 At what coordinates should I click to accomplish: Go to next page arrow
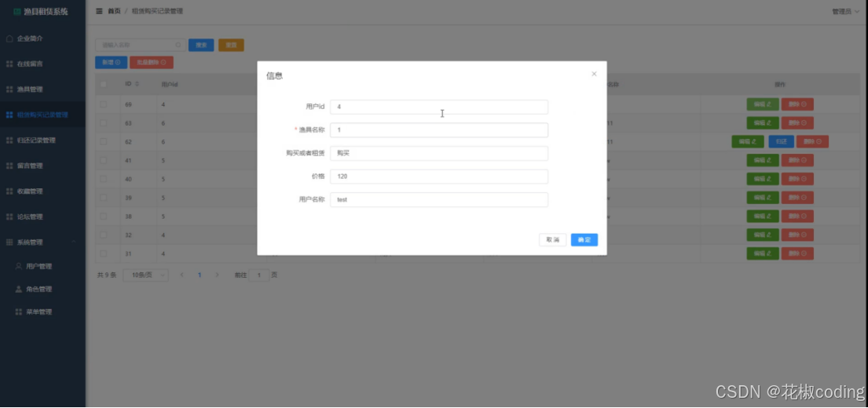coord(217,275)
